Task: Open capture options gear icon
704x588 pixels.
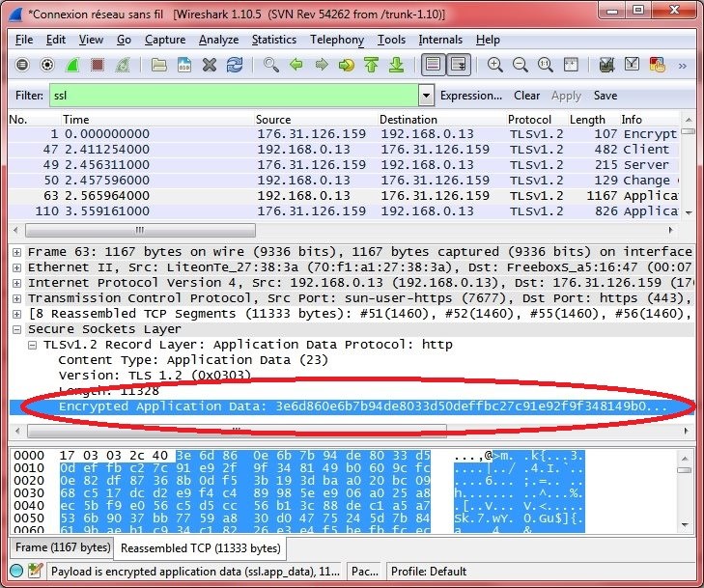Action: [47, 66]
